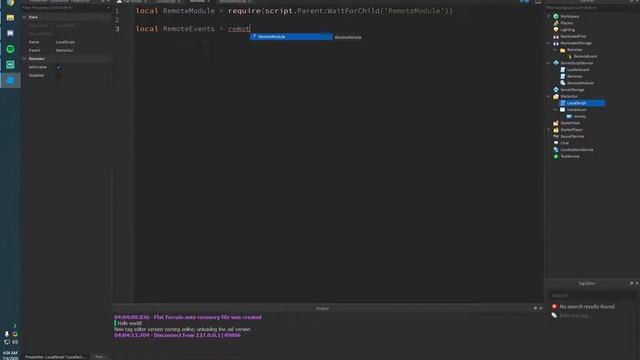Toggle the Disabled checkbox

click(59, 76)
